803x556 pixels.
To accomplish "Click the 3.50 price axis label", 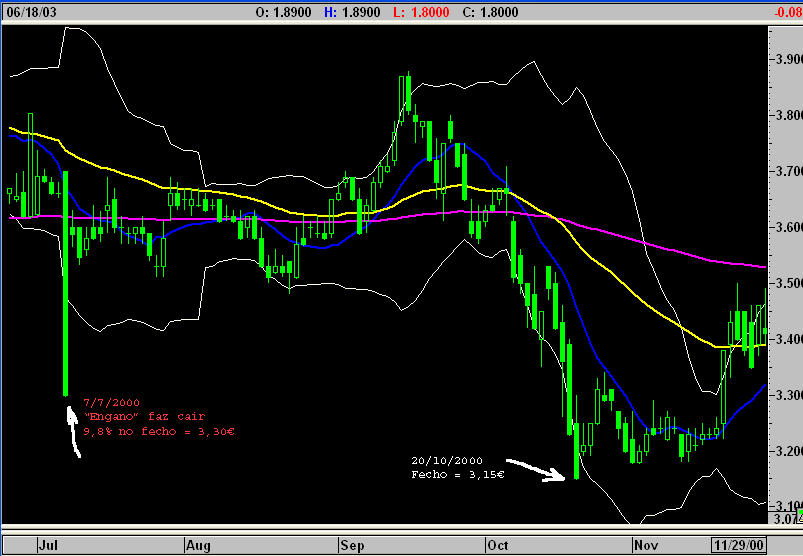I will pyautogui.click(x=789, y=283).
